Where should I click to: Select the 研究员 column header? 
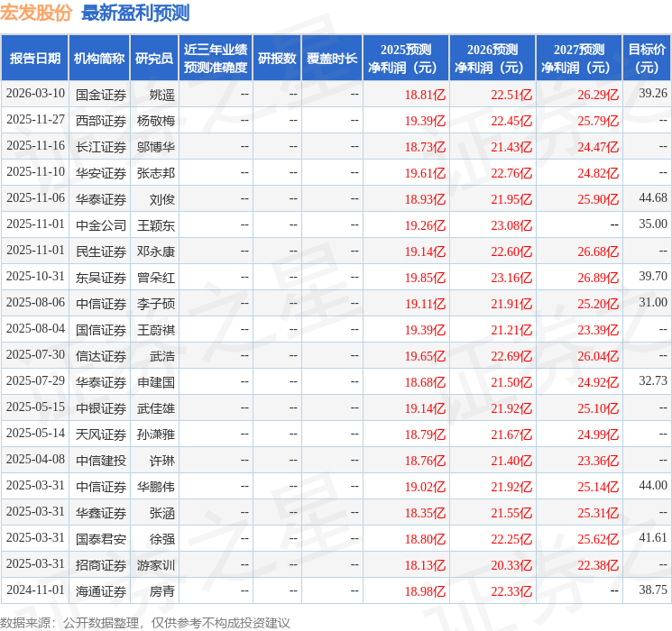click(x=154, y=59)
